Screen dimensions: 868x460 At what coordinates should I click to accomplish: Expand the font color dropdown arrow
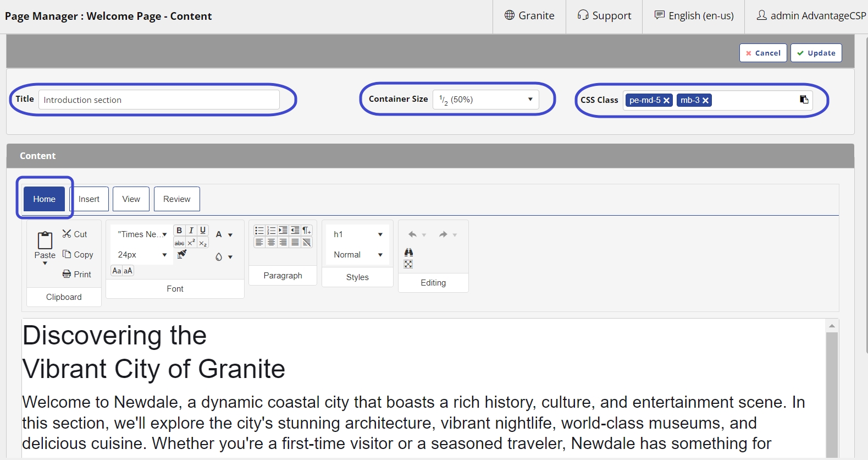[x=230, y=235]
